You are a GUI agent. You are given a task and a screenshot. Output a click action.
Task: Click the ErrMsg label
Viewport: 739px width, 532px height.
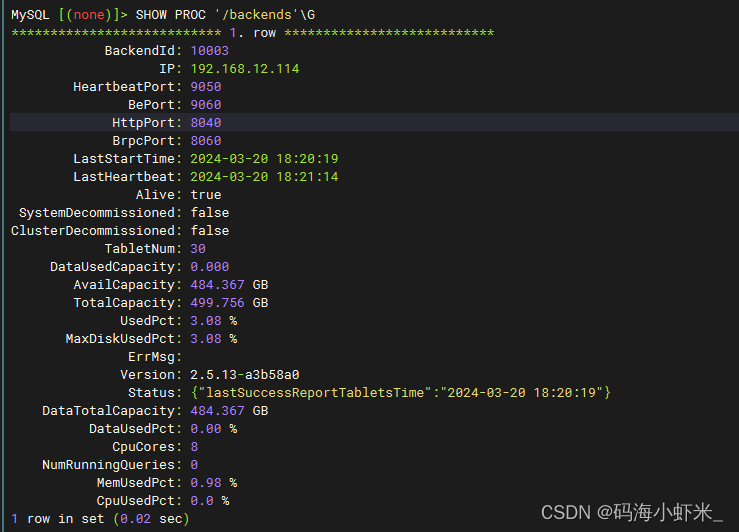pyautogui.click(x=155, y=357)
